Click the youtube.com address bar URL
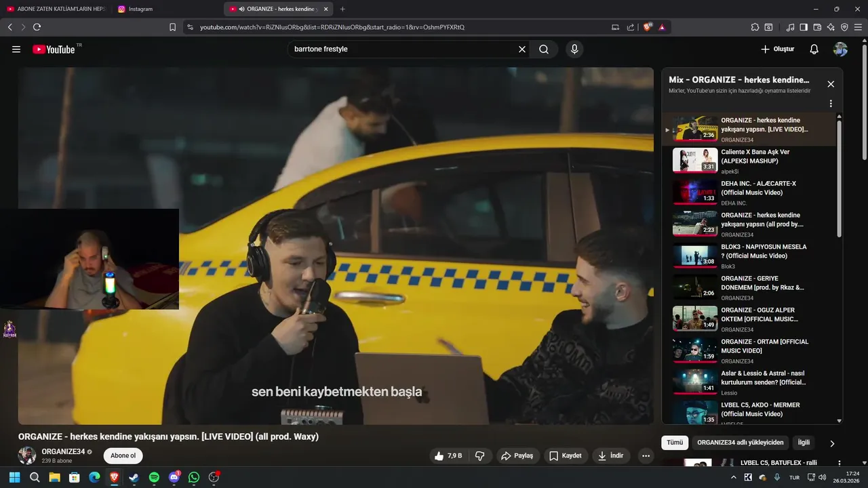The width and height of the screenshot is (868, 488). tap(332, 27)
